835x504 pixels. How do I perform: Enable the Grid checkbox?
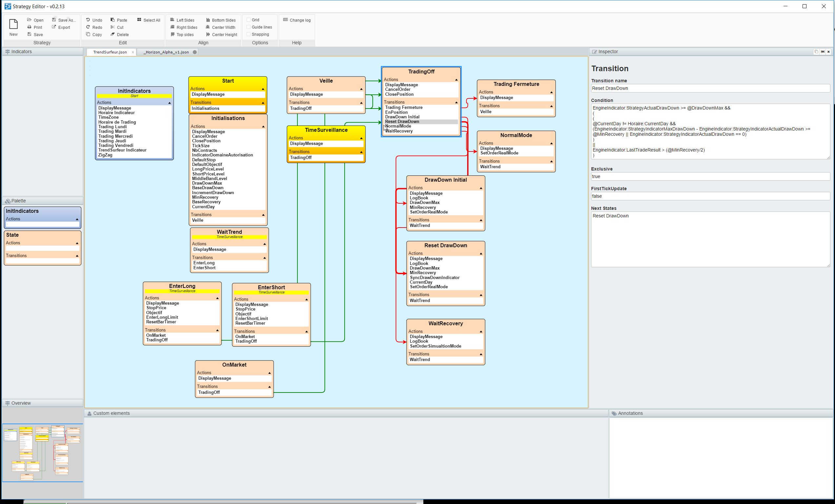click(249, 20)
